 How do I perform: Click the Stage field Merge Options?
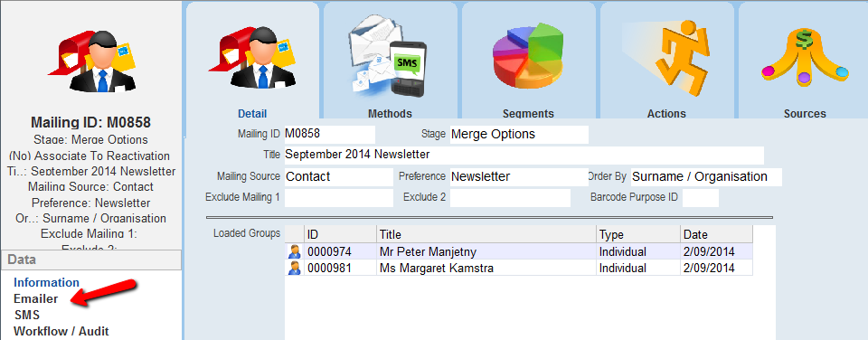pos(519,134)
